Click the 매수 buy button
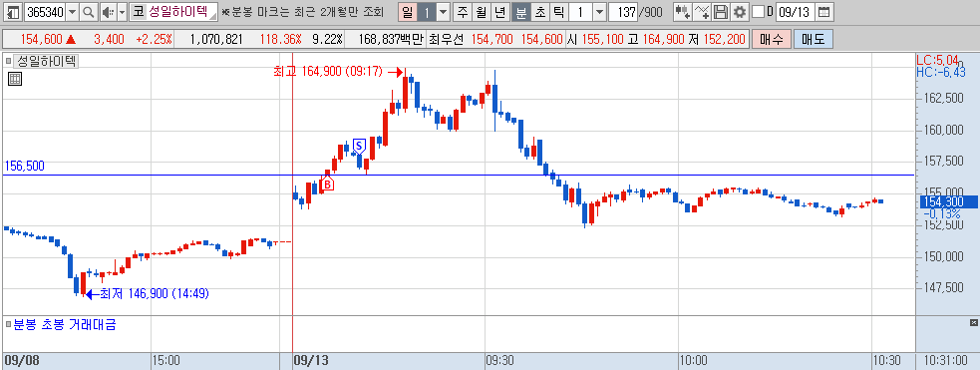This screenshot has height=370, width=980. point(772,39)
